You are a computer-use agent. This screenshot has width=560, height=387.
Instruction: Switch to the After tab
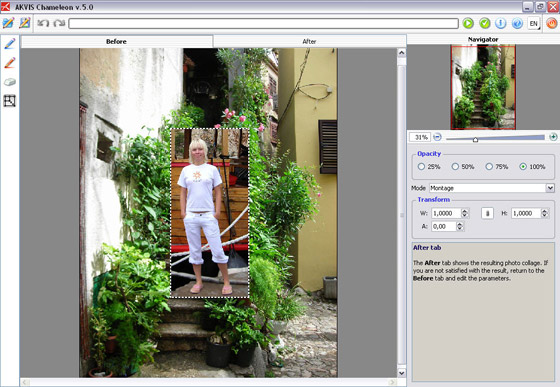309,41
